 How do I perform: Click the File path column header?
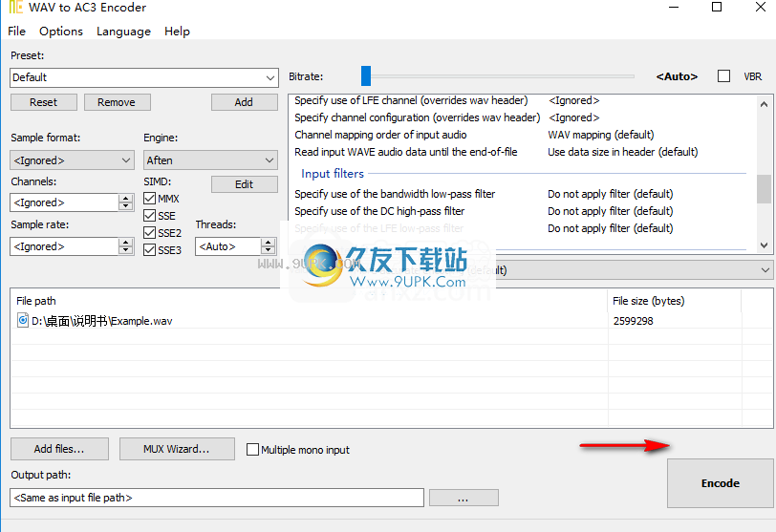click(x=309, y=301)
